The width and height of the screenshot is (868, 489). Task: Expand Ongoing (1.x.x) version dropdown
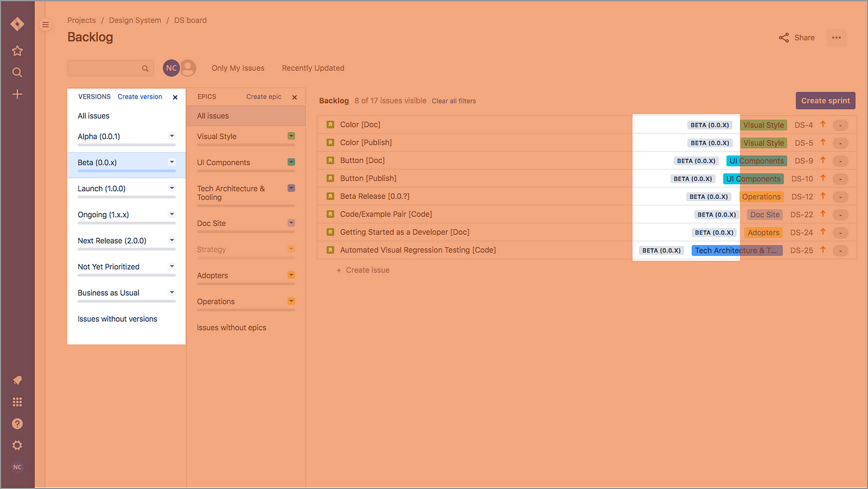pos(172,214)
